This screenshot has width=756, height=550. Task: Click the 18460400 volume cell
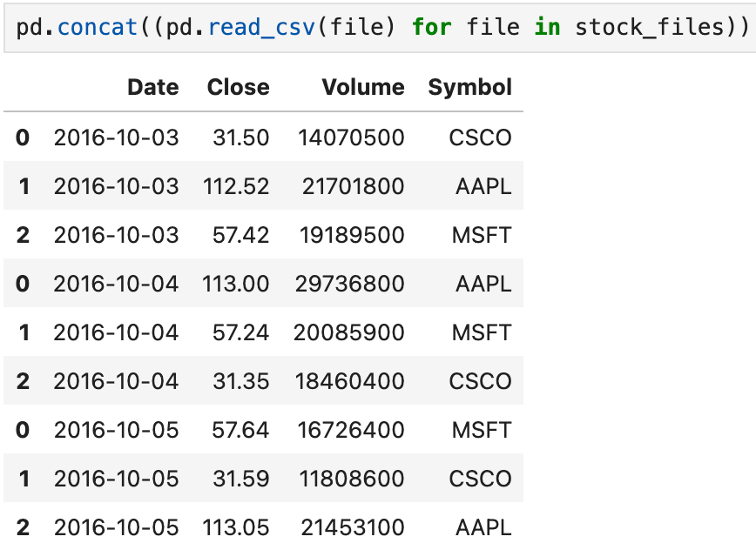click(x=349, y=381)
